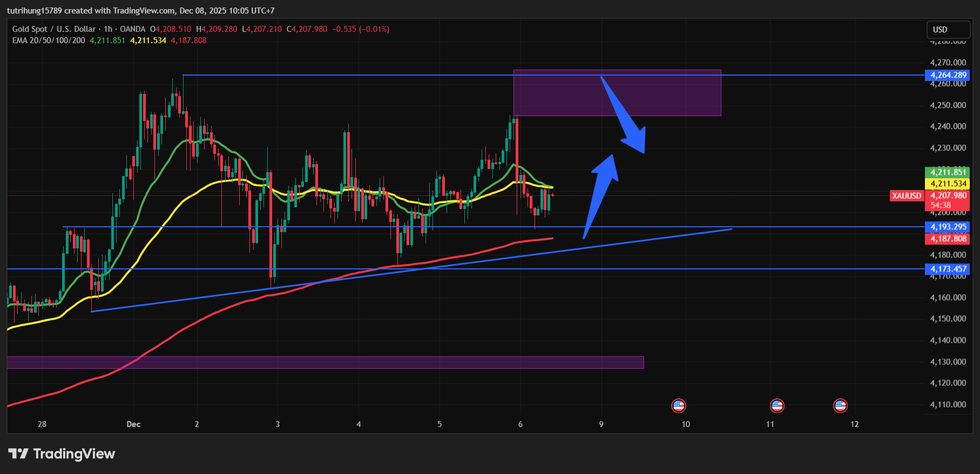980x474 pixels.
Task: Click the TradingView logo at bottom left
Action: [62, 453]
